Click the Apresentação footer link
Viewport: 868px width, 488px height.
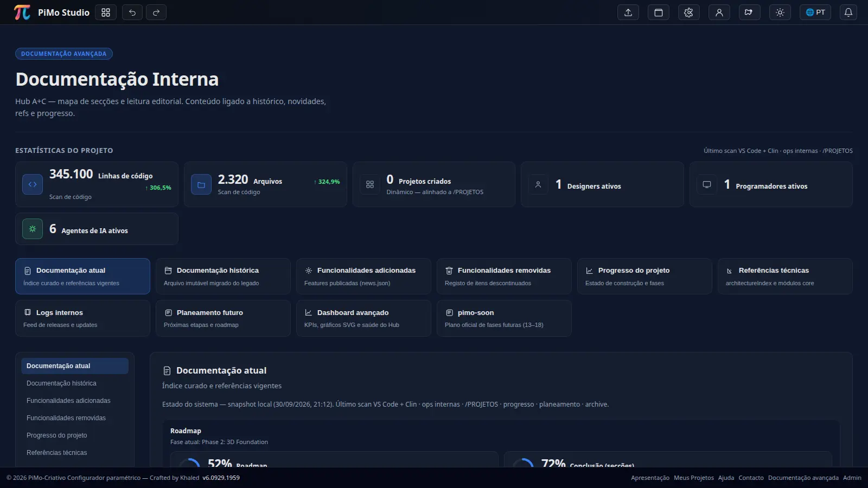tap(650, 478)
